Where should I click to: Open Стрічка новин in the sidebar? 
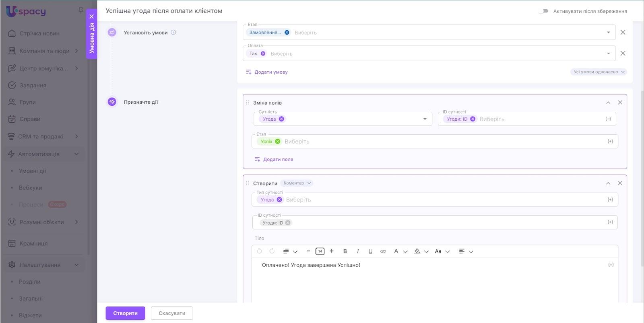(x=39, y=33)
